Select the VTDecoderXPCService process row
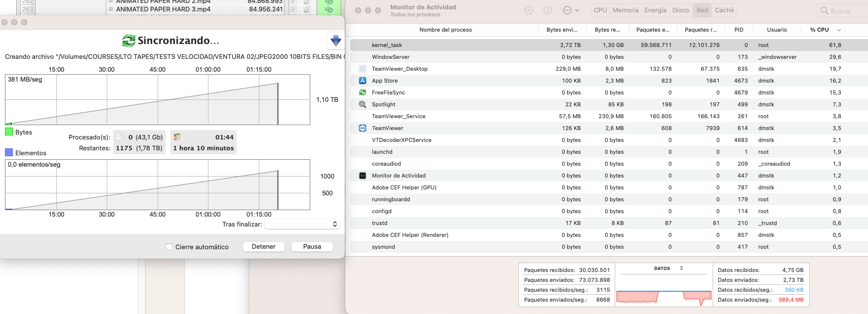This screenshot has width=868, height=314. pos(609,140)
